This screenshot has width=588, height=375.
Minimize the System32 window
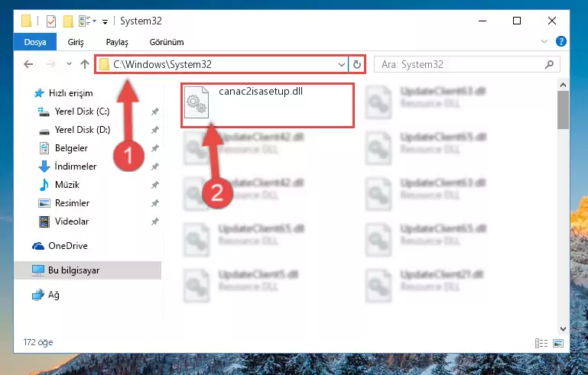pyautogui.click(x=482, y=21)
